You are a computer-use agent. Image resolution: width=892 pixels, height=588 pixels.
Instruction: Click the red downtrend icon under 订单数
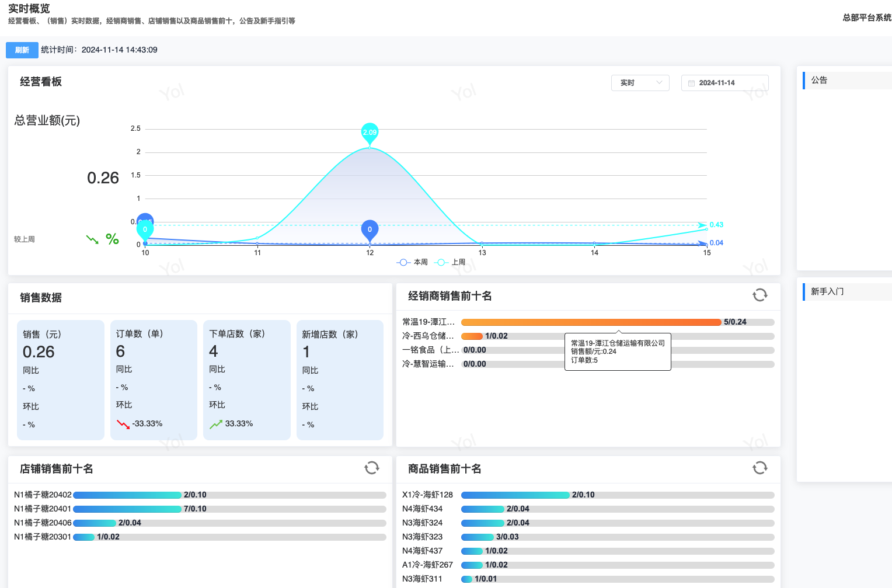point(123,424)
